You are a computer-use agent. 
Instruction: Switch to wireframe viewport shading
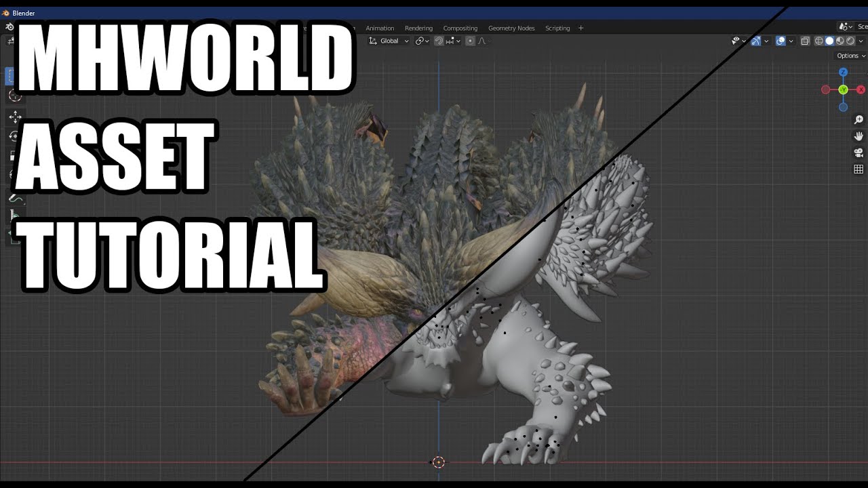pyautogui.click(x=819, y=41)
